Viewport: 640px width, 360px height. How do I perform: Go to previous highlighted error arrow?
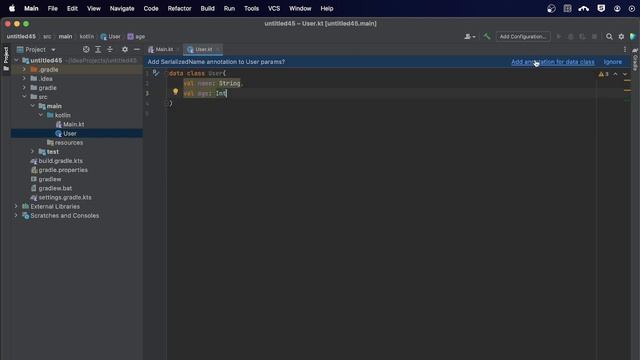click(x=616, y=74)
